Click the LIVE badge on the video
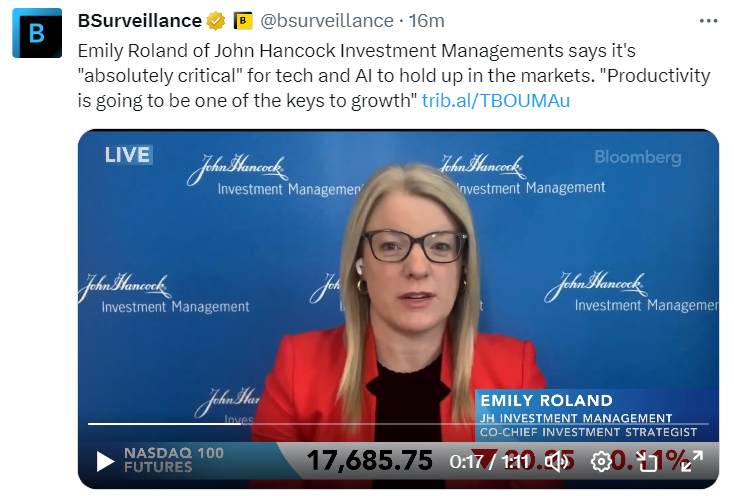The height and width of the screenshot is (496, 734). coord(128,155)
